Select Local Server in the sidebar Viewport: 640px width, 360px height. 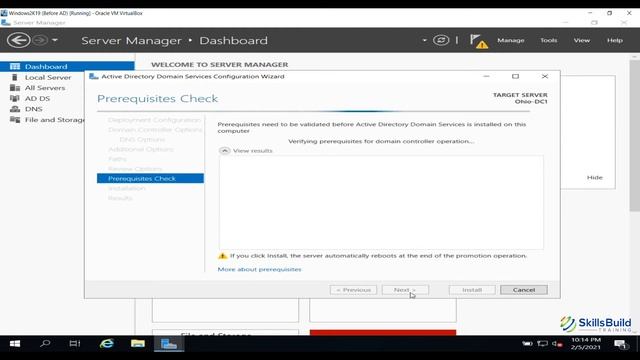pyautogui.click(x=47, y=77)
